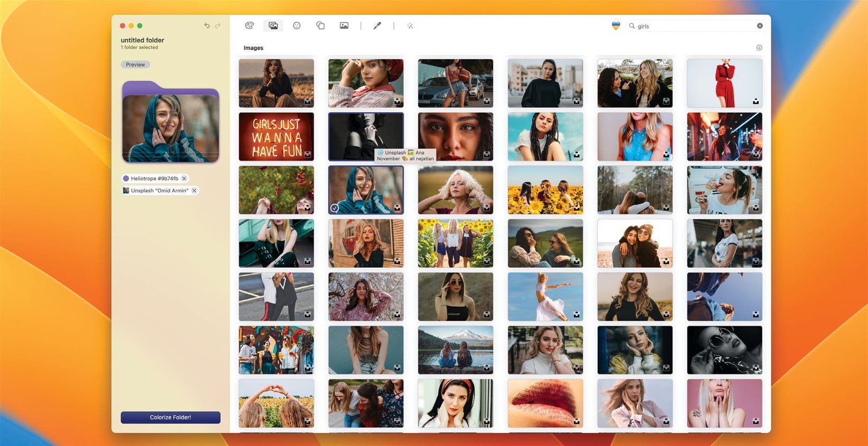Select the platinum blonde woman in field thumbnail

(x=455, y=190)
